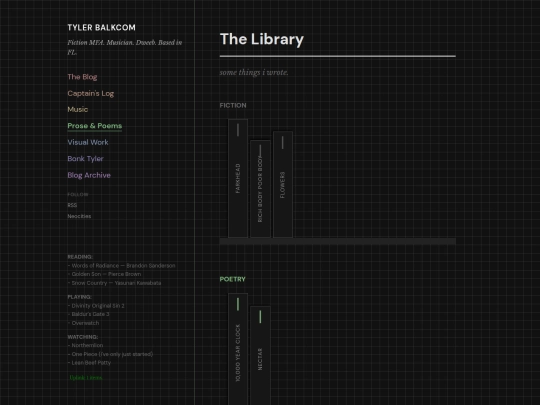Click the green Uplink link
Image resolution: width=540 pixels, height=405 pixels.
tap(86, 378)
